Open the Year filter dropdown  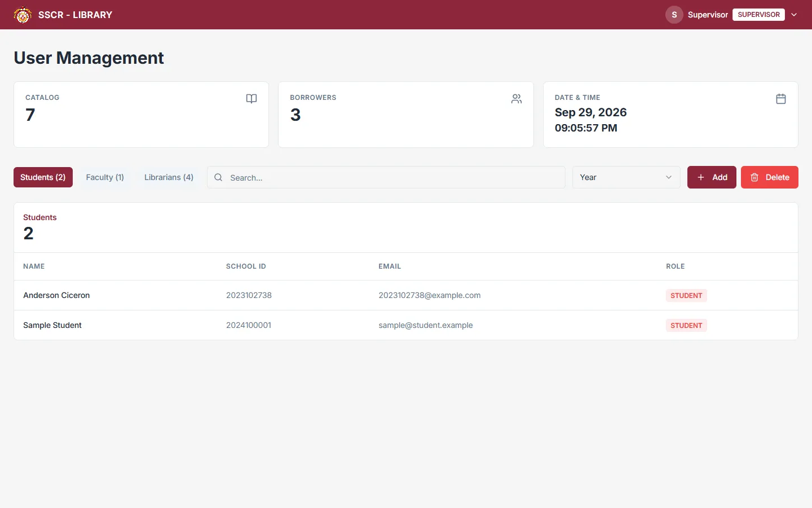pos(626,177)
